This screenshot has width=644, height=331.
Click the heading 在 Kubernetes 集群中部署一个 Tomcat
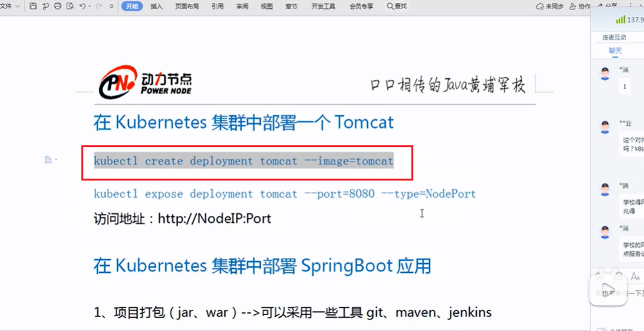244,122
